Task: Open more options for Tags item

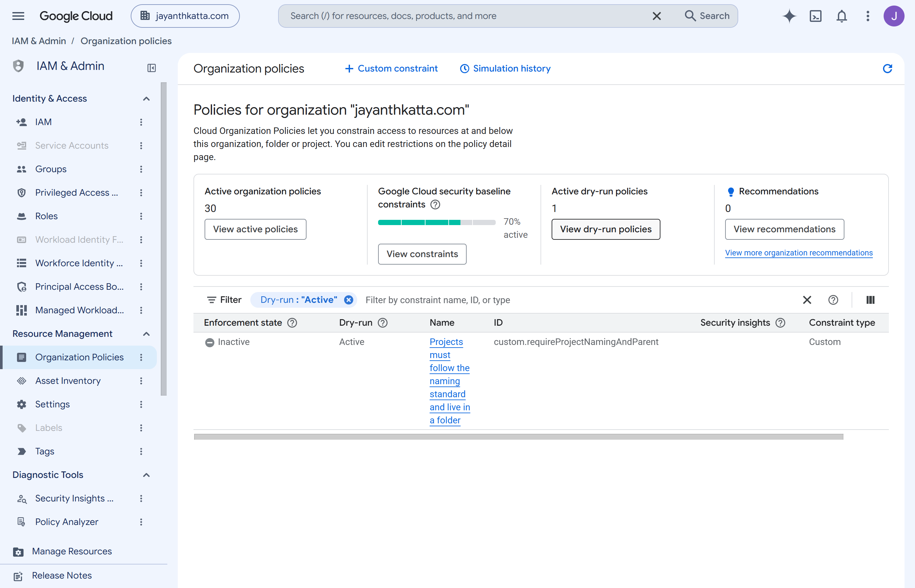Action: 141,451
